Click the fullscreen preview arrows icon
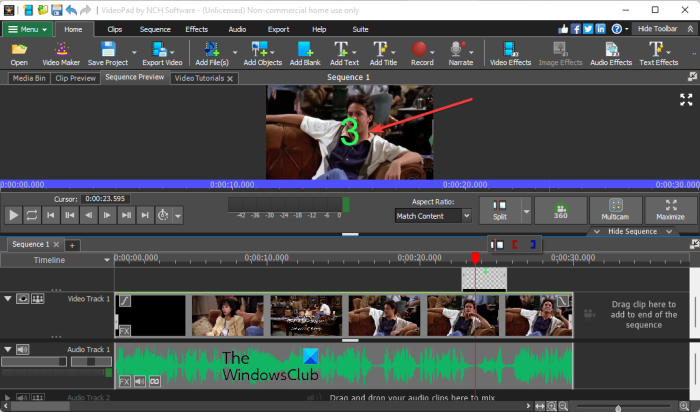 coord(686,99)
